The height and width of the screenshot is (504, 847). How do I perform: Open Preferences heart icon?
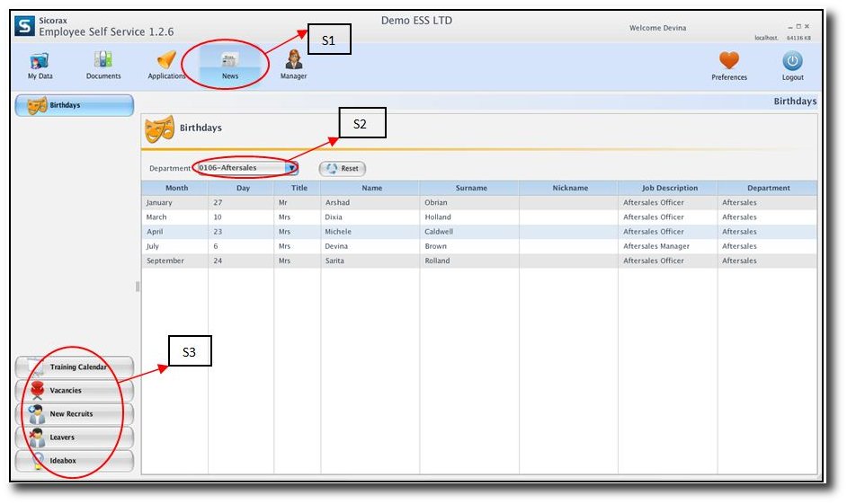coord(728,62)
